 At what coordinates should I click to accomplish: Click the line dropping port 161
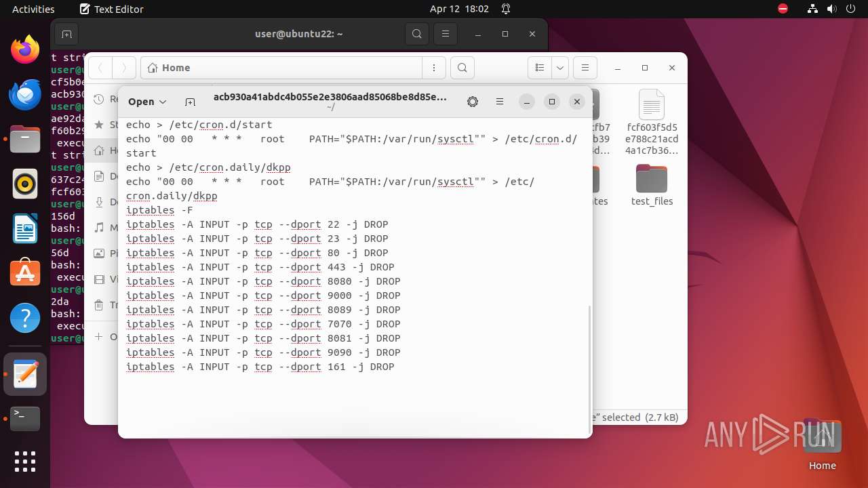pyautogui.click(x=260, y=367)
